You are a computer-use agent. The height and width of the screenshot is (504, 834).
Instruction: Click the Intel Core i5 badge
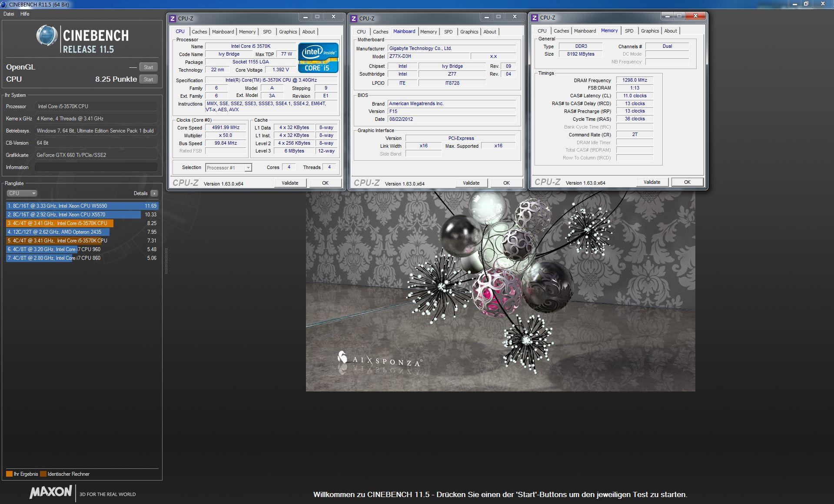click(x=318, y=57)
